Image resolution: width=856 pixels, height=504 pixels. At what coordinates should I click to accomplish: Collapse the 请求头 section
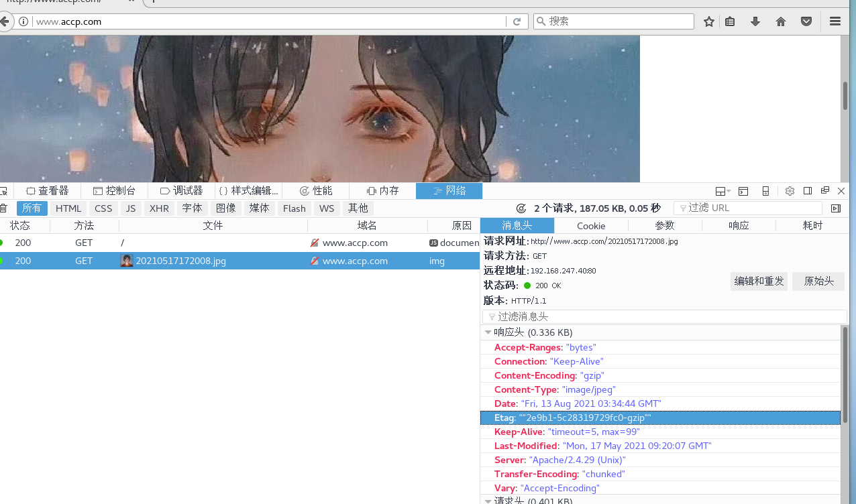click(x=488, y=501)
